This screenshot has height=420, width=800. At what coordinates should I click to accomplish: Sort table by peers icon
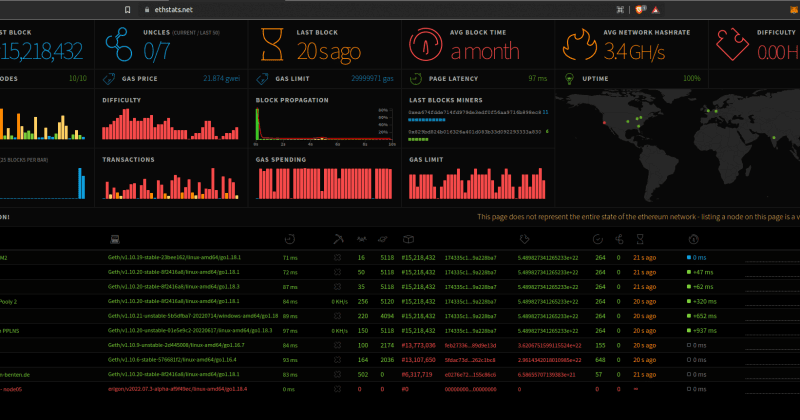(362, 239)
